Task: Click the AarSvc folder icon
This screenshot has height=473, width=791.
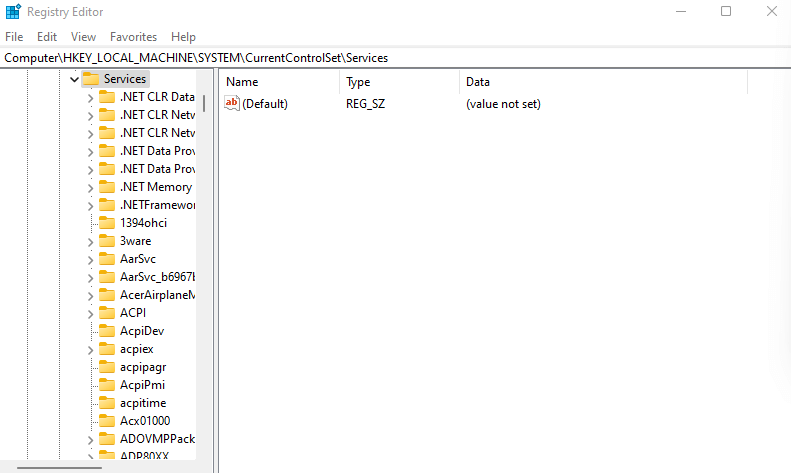Action: click(107, 259)
